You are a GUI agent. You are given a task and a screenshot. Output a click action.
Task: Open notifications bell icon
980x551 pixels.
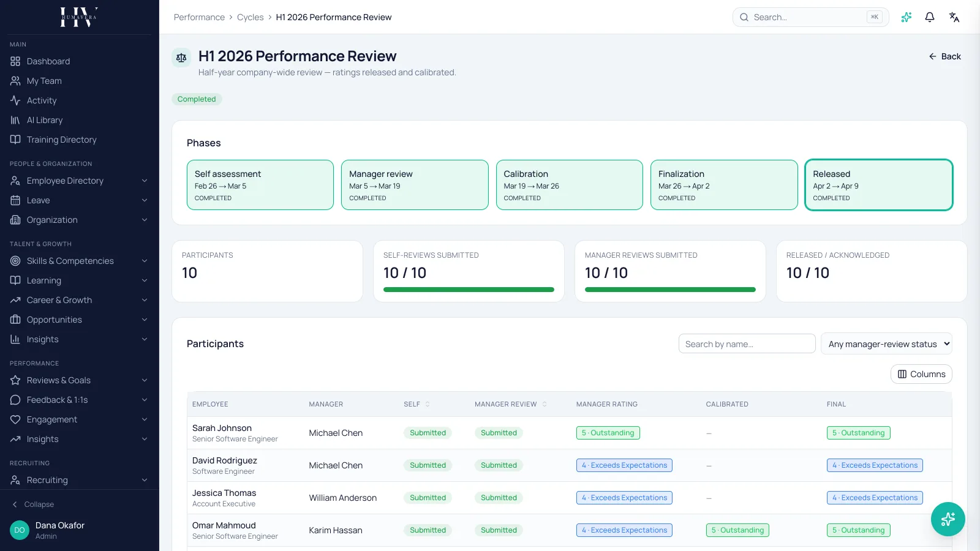(x=930, y=17)
